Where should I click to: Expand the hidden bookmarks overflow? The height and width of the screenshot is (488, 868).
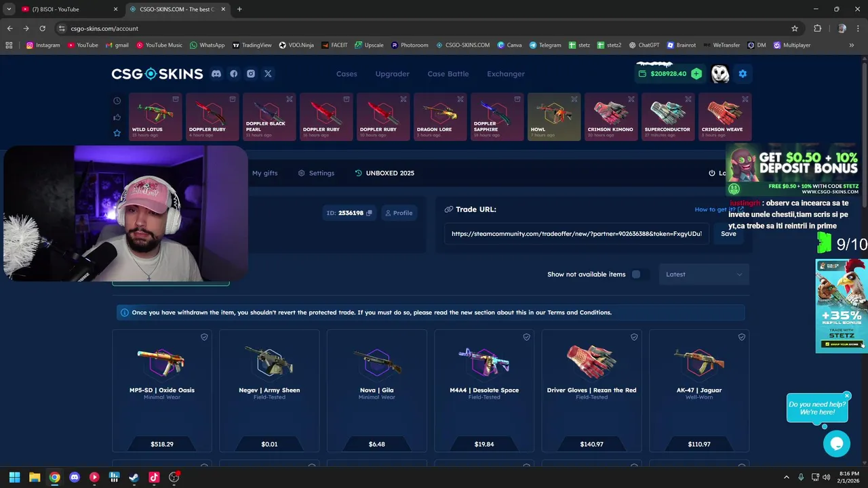click(851, 45)
